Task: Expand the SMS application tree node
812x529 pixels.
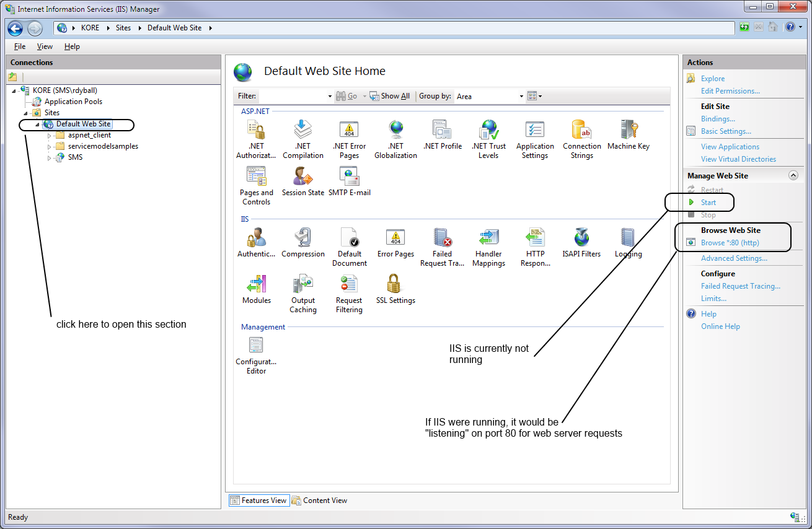Action: click(x=50, y=157)
